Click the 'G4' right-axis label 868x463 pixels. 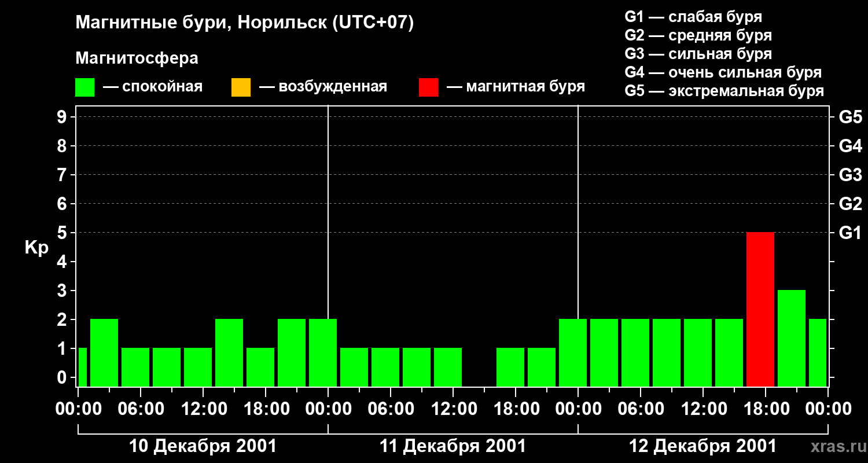[850, 146]
